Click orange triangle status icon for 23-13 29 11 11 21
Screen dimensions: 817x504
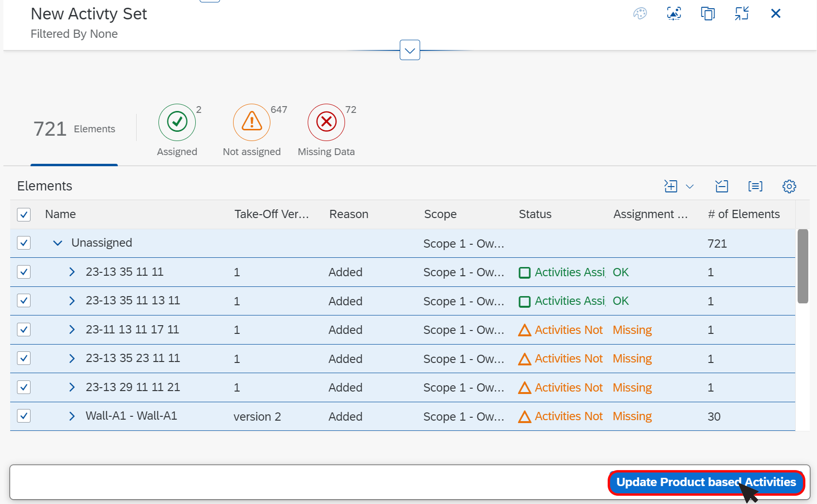pos(524,388)
